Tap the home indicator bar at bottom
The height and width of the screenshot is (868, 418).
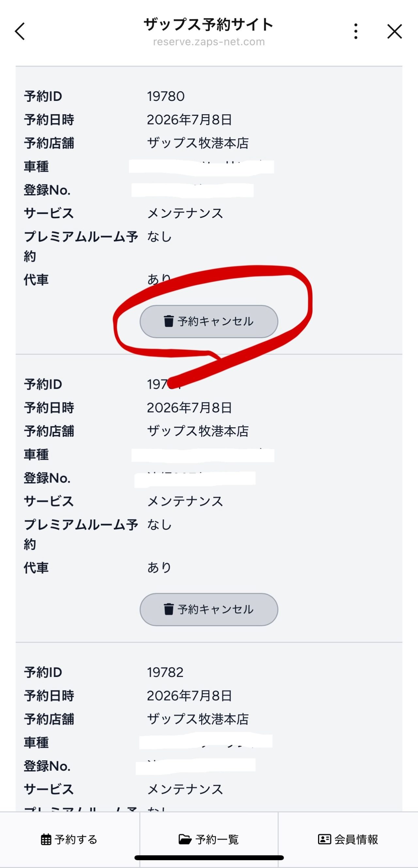click(x=209, y=858)
